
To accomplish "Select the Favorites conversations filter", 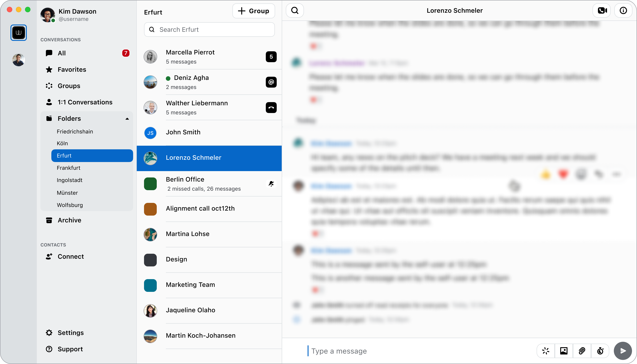I will pos(72,69).
